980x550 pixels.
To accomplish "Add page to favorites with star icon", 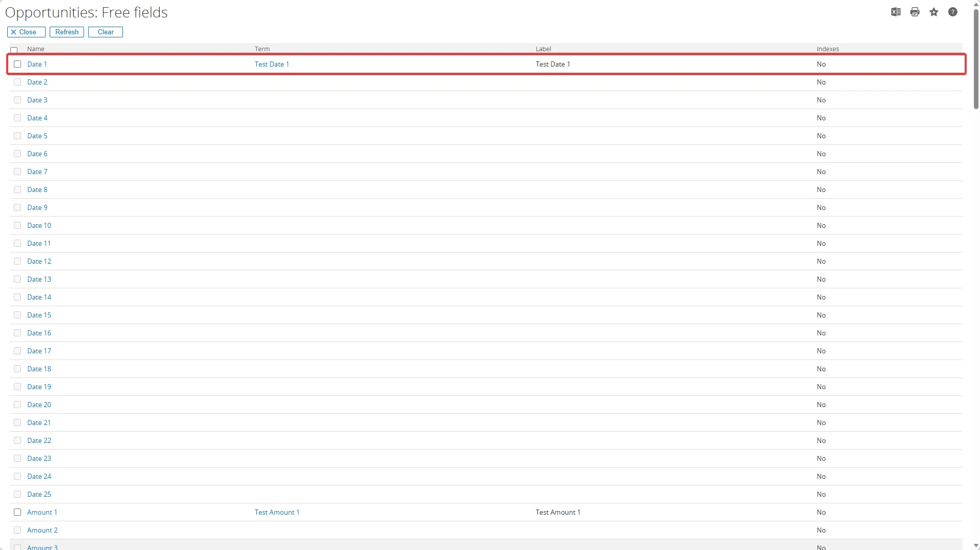I will [933, 12].
